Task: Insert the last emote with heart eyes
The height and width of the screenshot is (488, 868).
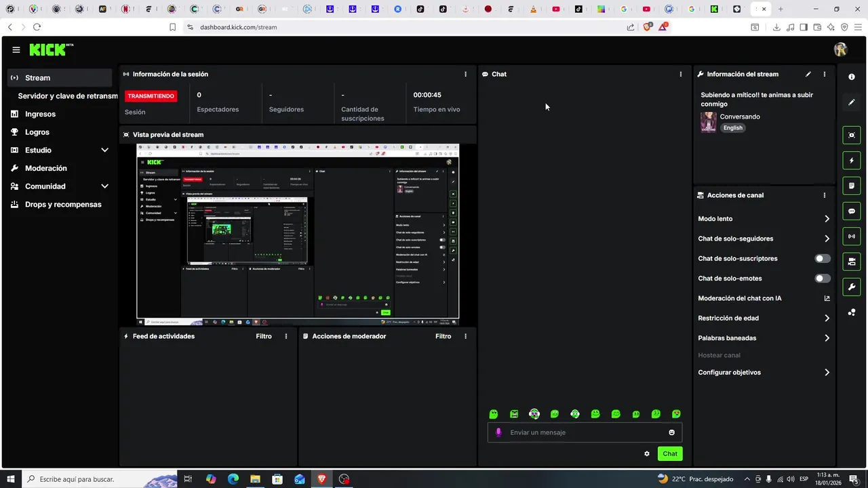Action: point(676,414)
